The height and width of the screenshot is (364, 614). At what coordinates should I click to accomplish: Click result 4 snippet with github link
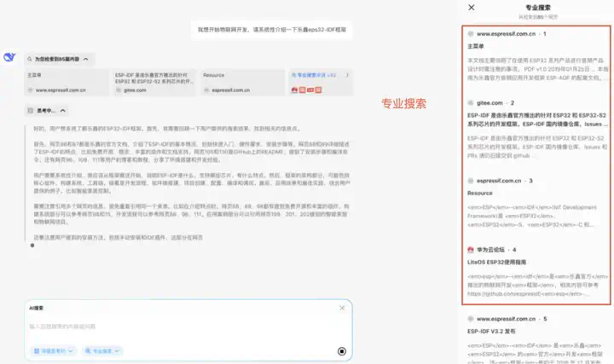pyautogui.click(x=537, y=286)
